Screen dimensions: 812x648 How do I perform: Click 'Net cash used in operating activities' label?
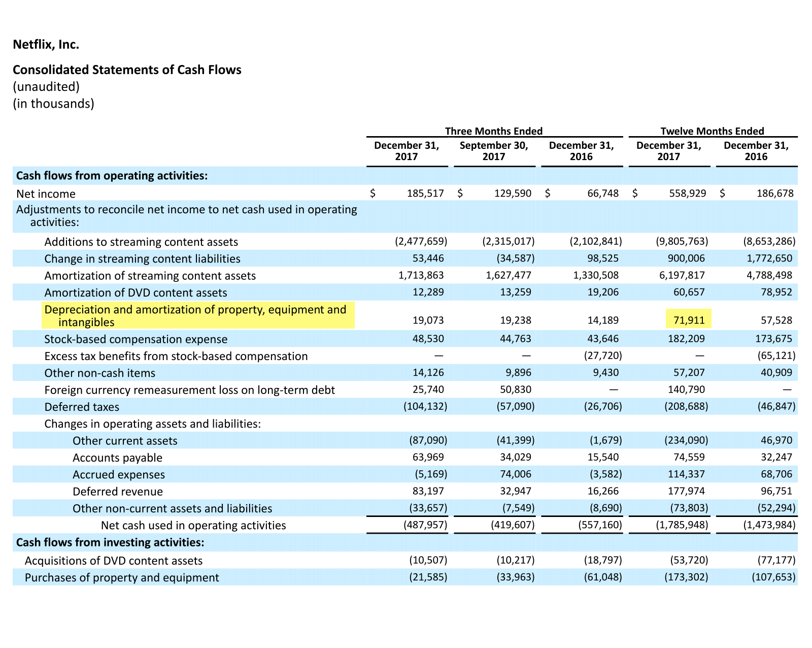coord(193,525)
